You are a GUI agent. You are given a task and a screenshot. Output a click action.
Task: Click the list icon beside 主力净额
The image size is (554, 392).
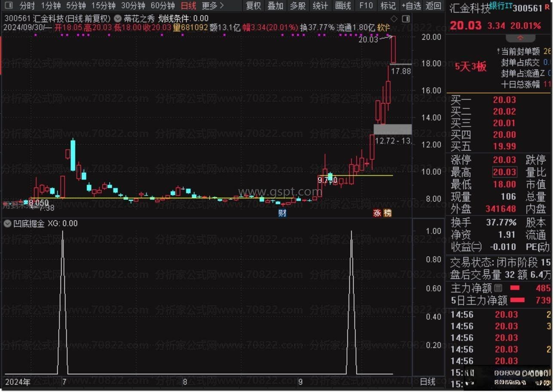[x=498, y=288]
